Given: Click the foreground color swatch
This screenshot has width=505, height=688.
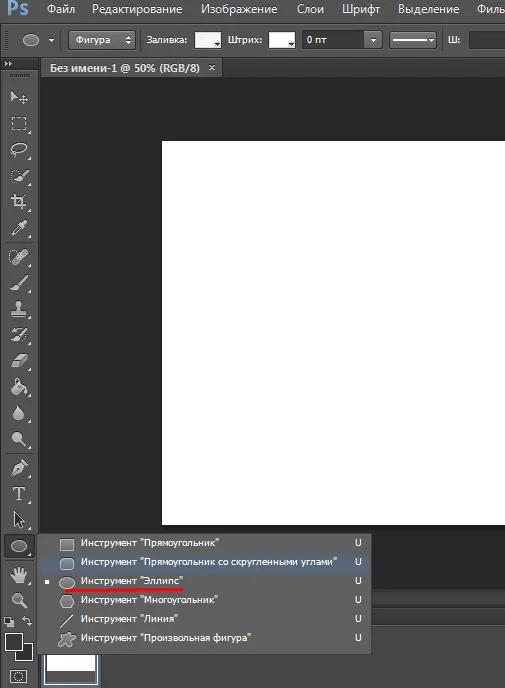Looking at the screenshot, I should 14,643.
